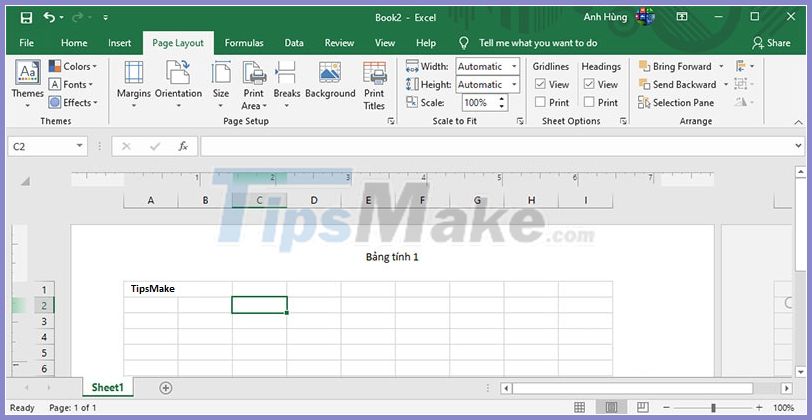
Task: Open paper Size options
Action: pyautogui.click(x=221, y=85)
